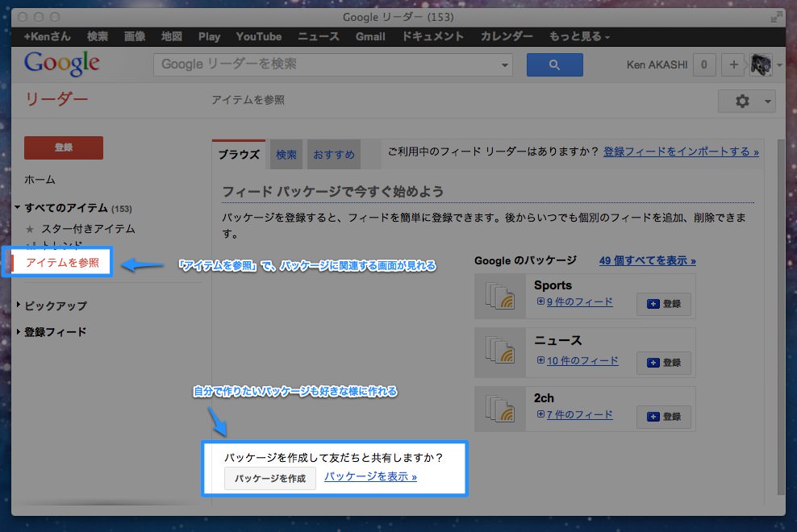Open ニュース in the top bar

[318, 36]
